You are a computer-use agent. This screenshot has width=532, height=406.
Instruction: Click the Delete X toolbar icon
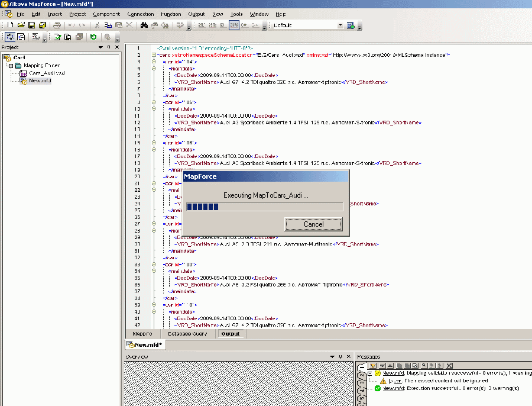tap(129, 25)
